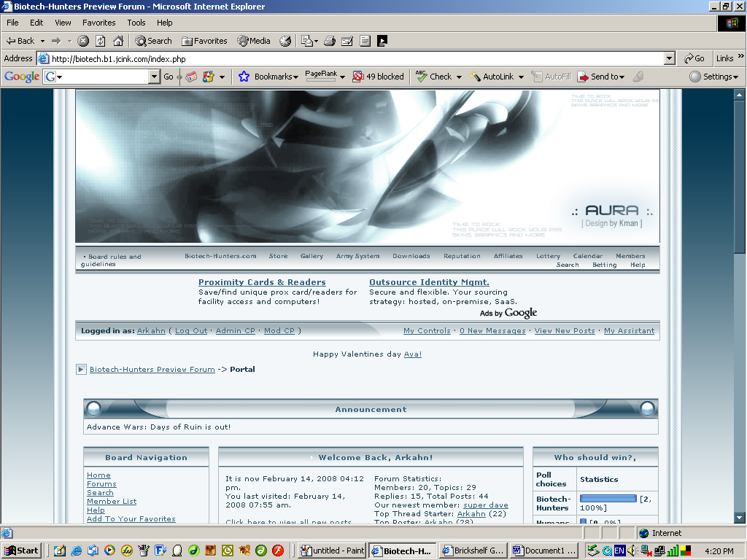Open the Gallery navigation link
This screenshot has height=560, width=747.
[311, 256]
